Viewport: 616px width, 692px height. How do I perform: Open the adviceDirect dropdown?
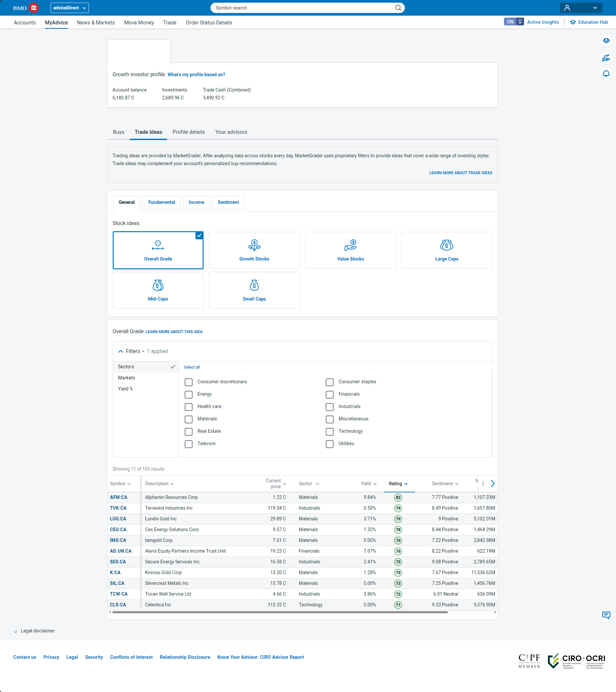(x=69, y=8)
